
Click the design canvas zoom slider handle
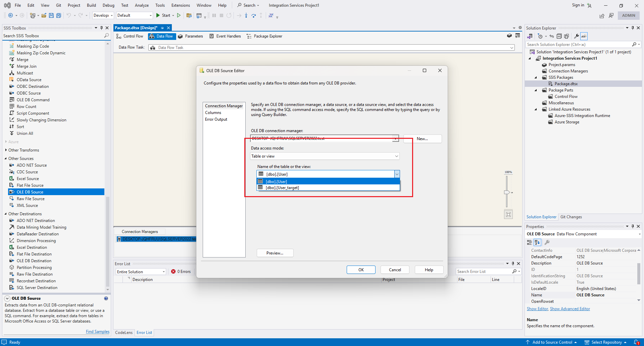click(507, 192)
